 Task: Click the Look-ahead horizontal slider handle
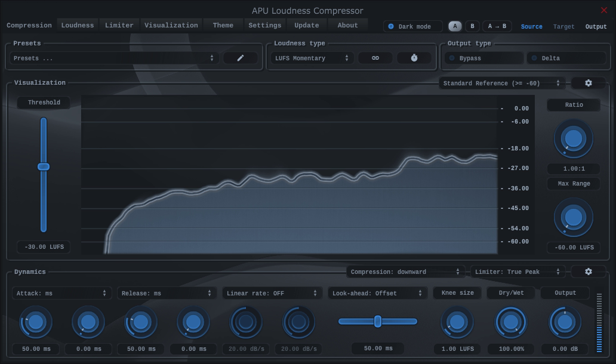point(377,321)
